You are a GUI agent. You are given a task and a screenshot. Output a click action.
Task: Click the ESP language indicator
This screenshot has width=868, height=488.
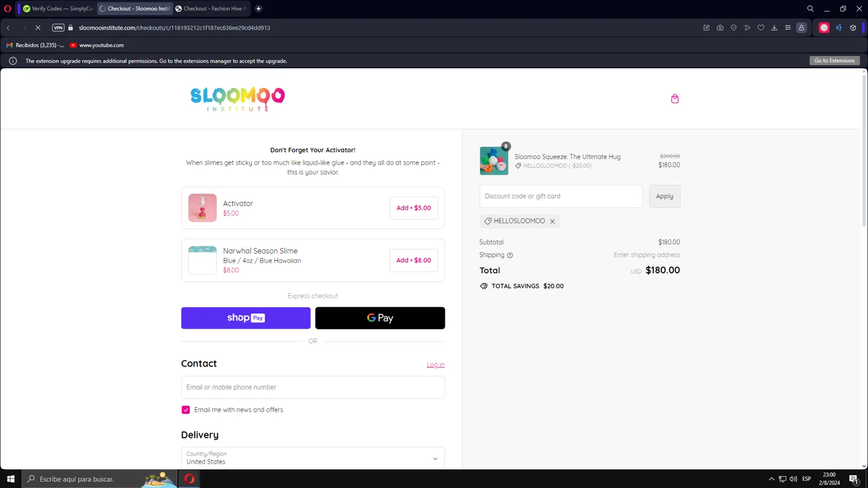(x=807, y=479)
